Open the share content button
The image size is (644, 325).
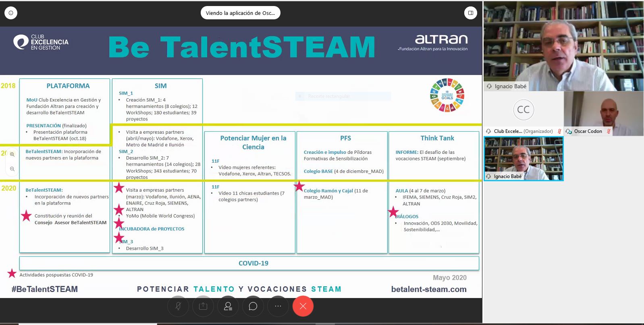[x=203, y=306]
